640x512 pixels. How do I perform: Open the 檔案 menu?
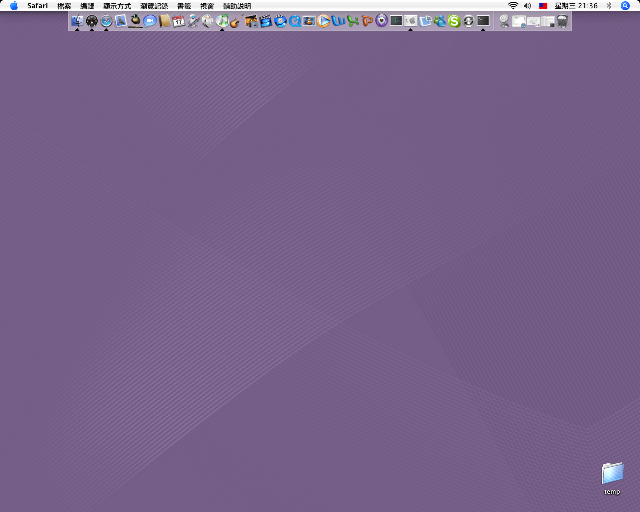click(64, 6)
